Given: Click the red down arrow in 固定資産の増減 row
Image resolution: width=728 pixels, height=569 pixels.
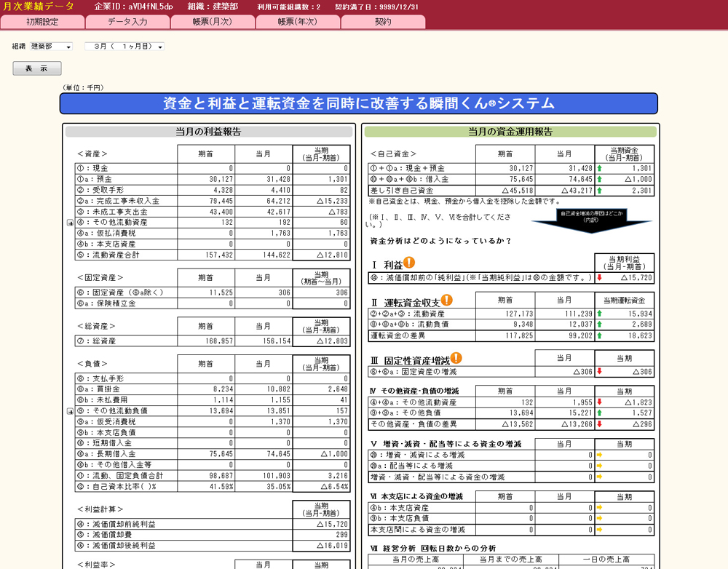Looking at the screenshot, I should [x=599, y=372].
